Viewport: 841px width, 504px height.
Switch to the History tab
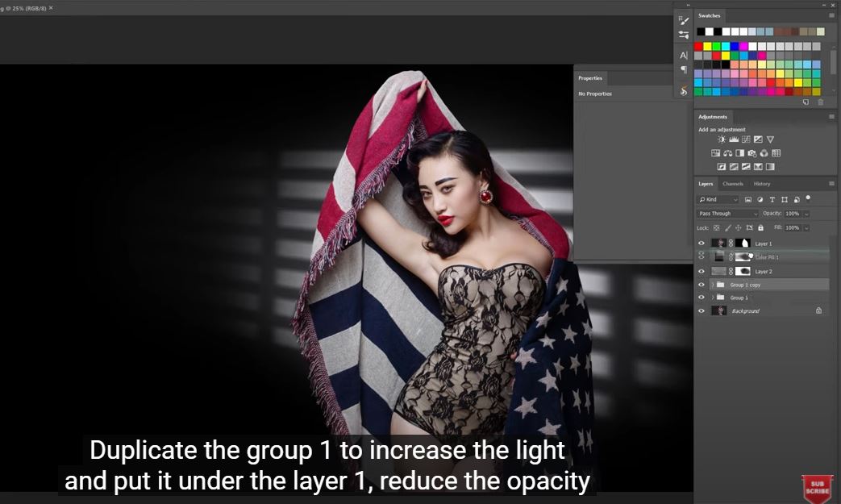click(762, 184)
